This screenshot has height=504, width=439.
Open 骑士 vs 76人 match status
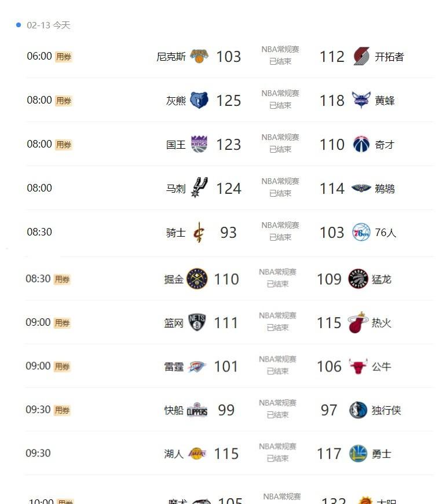coord(280,231)
